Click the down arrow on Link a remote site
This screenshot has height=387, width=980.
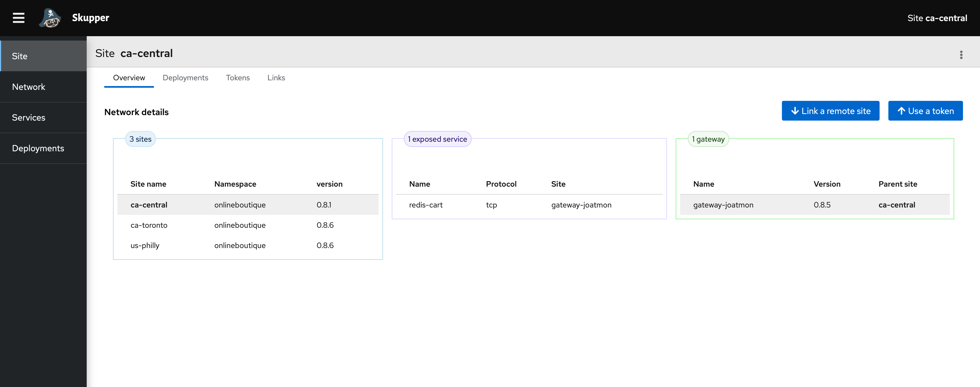795,111
